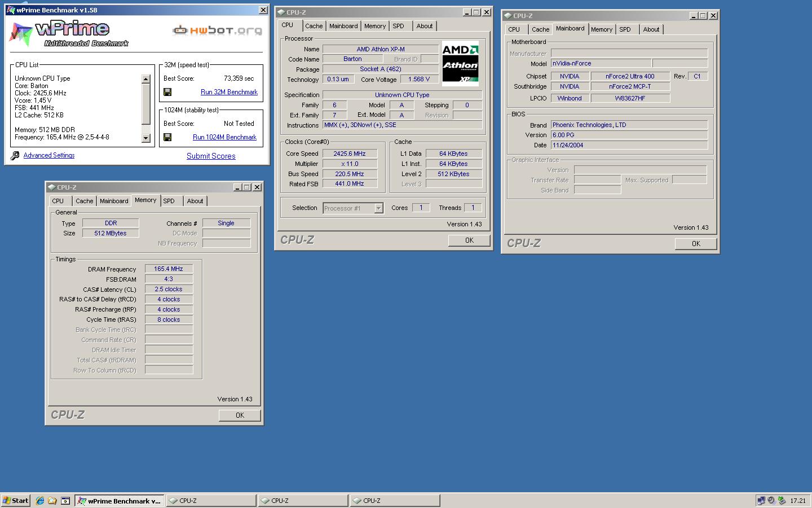The height and width of the screenshot is (508, 812).
Task: Click OK in the CPU-Z CPU window
Action: click(x=469, y=240)
